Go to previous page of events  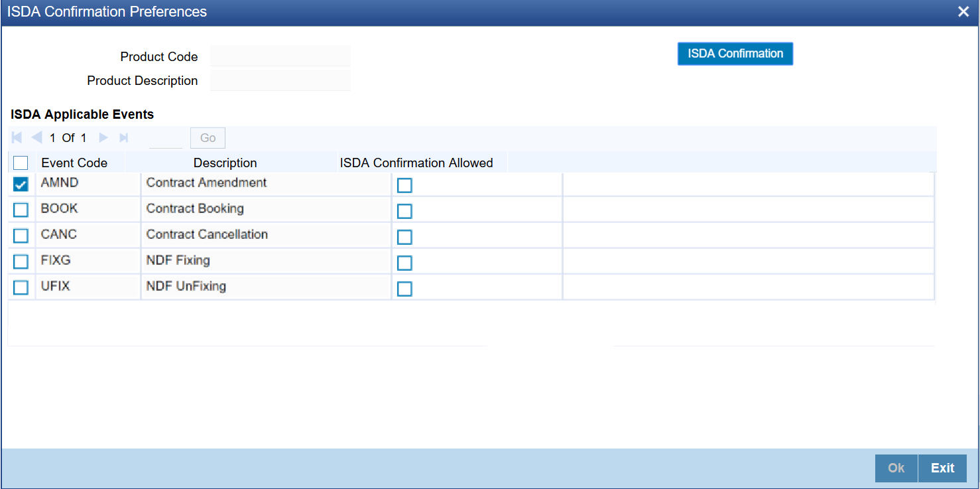tap(36, 138)
